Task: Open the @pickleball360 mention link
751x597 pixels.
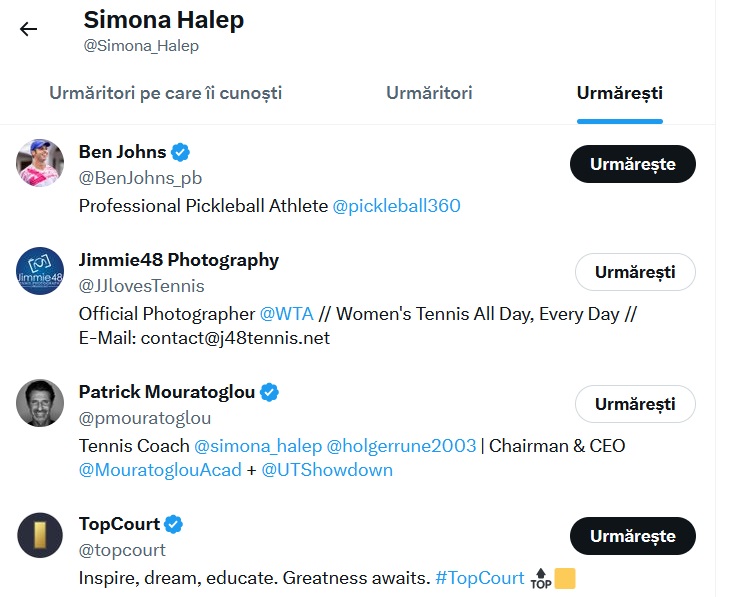Action: coord(396,206)
